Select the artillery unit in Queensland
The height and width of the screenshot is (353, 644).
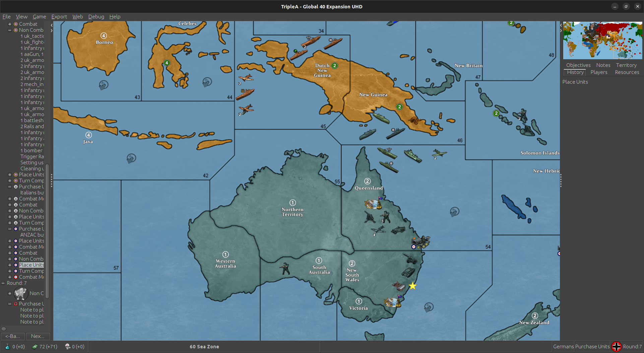tap(370, 217)
